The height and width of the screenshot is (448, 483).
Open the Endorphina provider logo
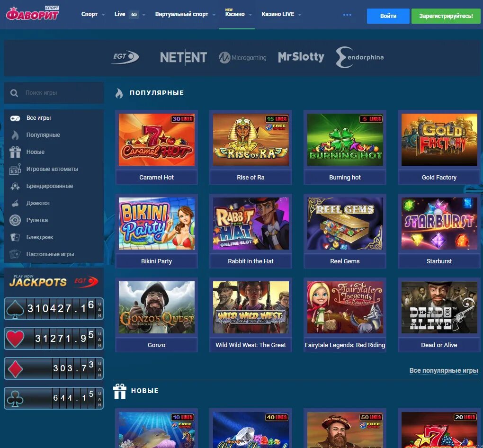pyautogui.click(x=359, y=57)
